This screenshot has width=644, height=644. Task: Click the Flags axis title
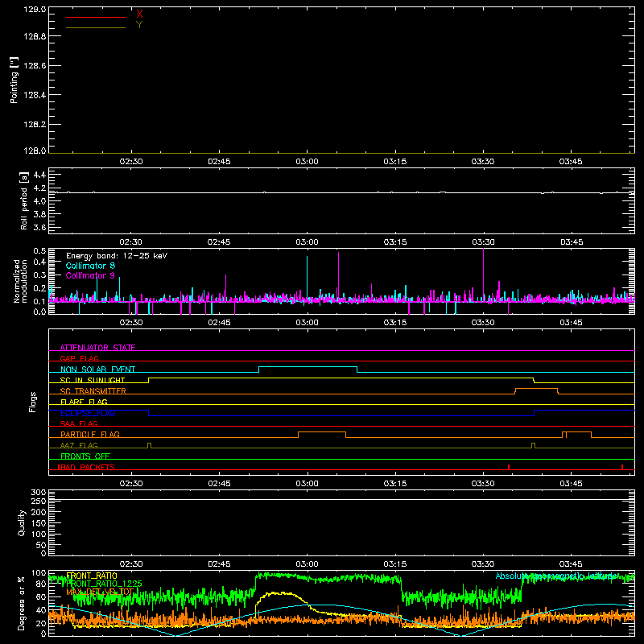pos(33,402)
